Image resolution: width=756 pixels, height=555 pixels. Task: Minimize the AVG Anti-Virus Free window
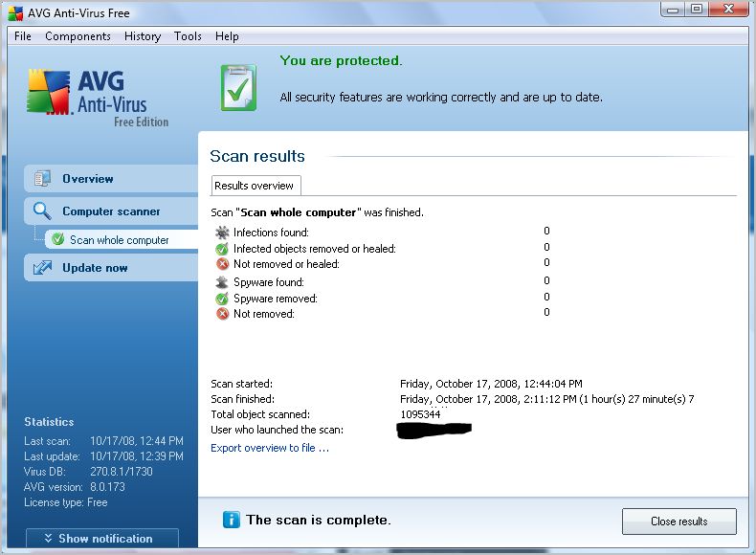pyautogui.click(x=673, y=10)
